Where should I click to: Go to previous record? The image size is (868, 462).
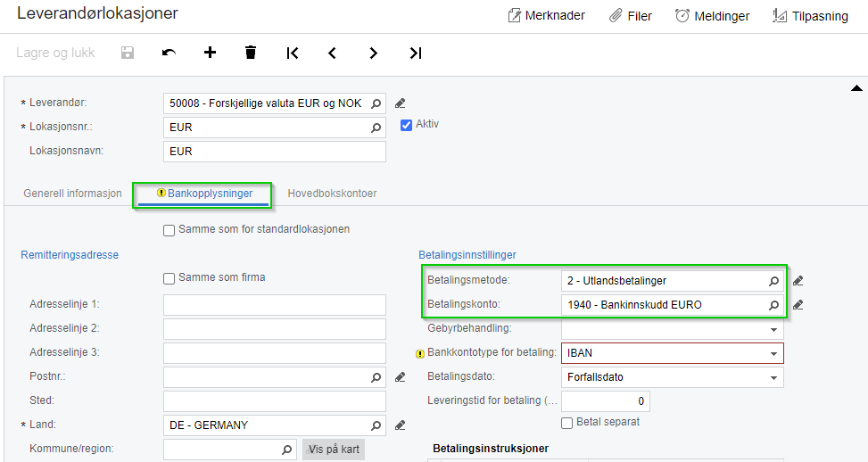pos(332,53)
